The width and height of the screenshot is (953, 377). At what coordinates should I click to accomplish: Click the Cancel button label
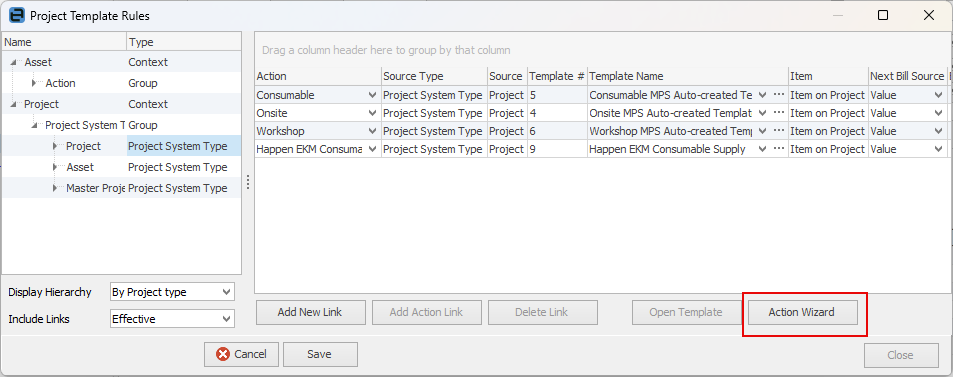tap(250, 355)
